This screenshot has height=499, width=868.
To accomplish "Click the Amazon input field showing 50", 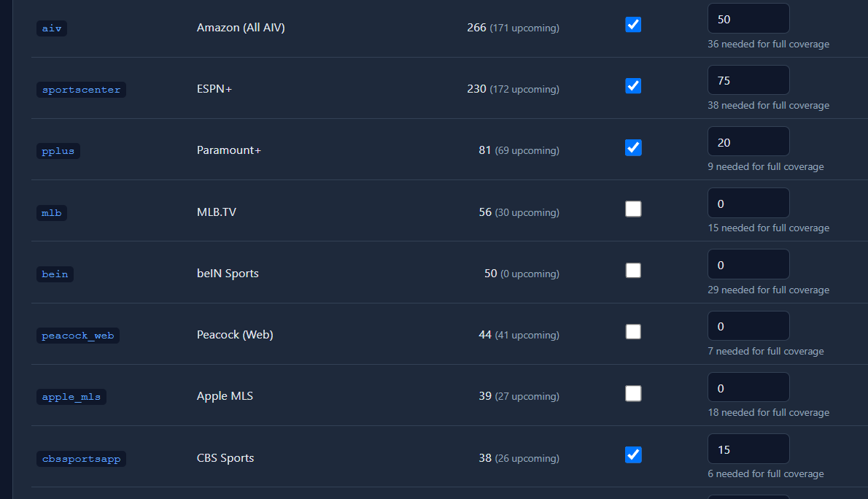I will [748, 19].
